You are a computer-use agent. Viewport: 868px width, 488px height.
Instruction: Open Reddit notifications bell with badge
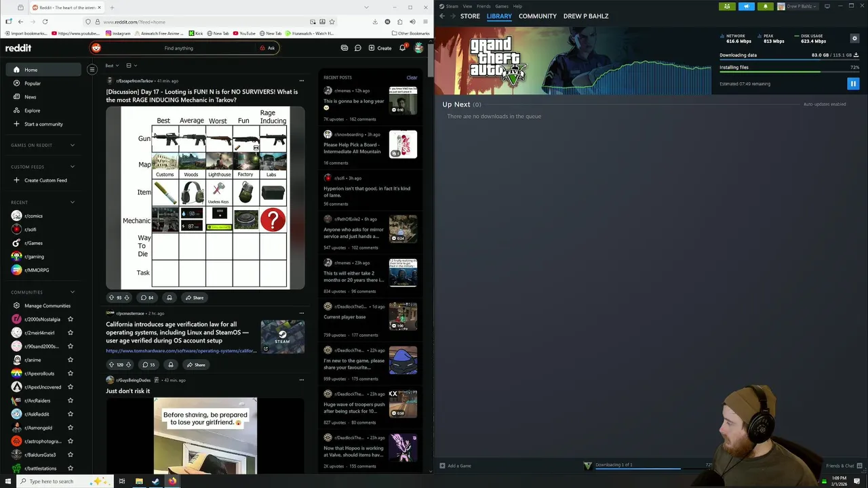pos(403,47)
